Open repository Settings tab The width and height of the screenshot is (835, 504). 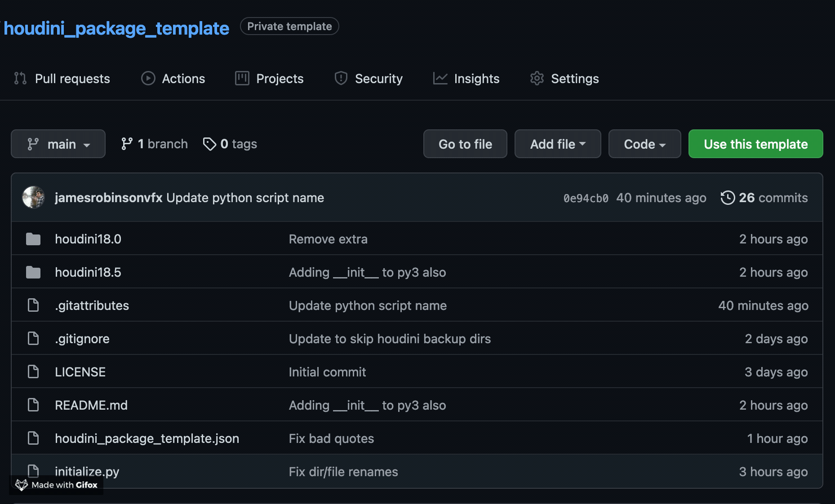tap(564, 79)
